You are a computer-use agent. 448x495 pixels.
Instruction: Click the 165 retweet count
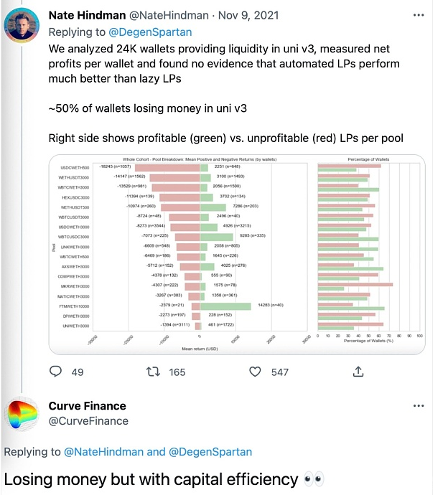(x=177, y=372)
